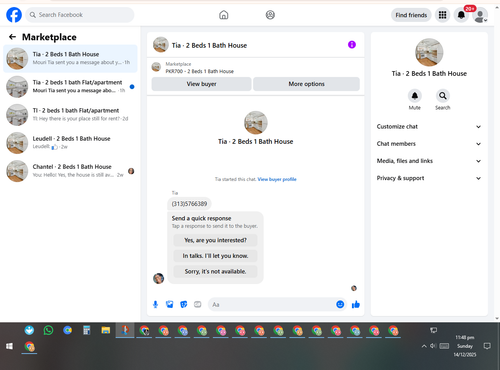Send a thumbs-up like
Screen dimensions: 500x370
tap(356, 304)
